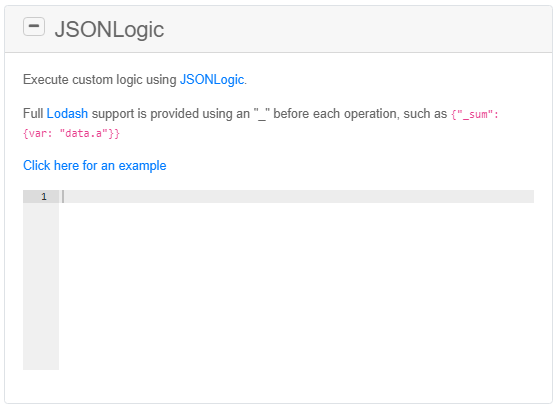
Task: Click the empty gutter below line number
Action: point(41,286)
